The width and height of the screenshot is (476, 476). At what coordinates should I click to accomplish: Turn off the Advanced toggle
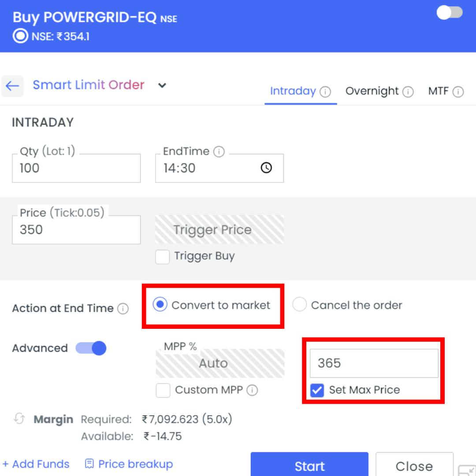[x=91, y=348]
